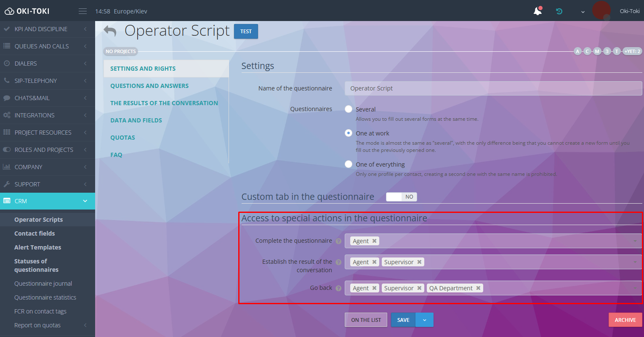Click help icon next to Go back
The width and height of the screenshot is (644, 337).
[338, 288]
